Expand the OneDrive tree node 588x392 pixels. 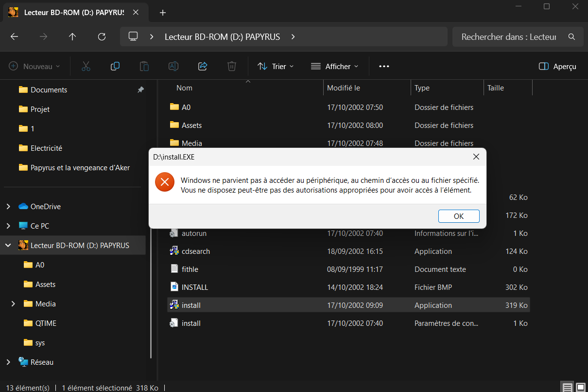coord(8,207)
